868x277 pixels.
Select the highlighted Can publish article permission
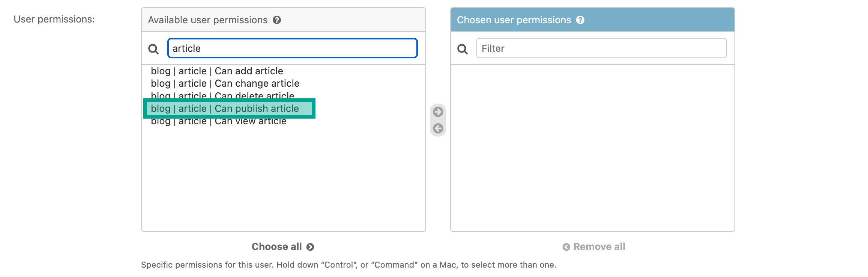(x=225, y=108)
